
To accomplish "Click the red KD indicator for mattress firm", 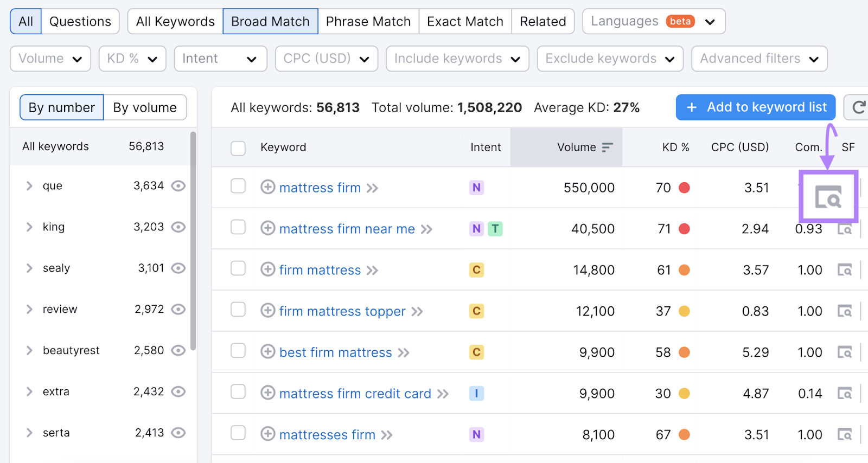I will click(x=684, y=188).
